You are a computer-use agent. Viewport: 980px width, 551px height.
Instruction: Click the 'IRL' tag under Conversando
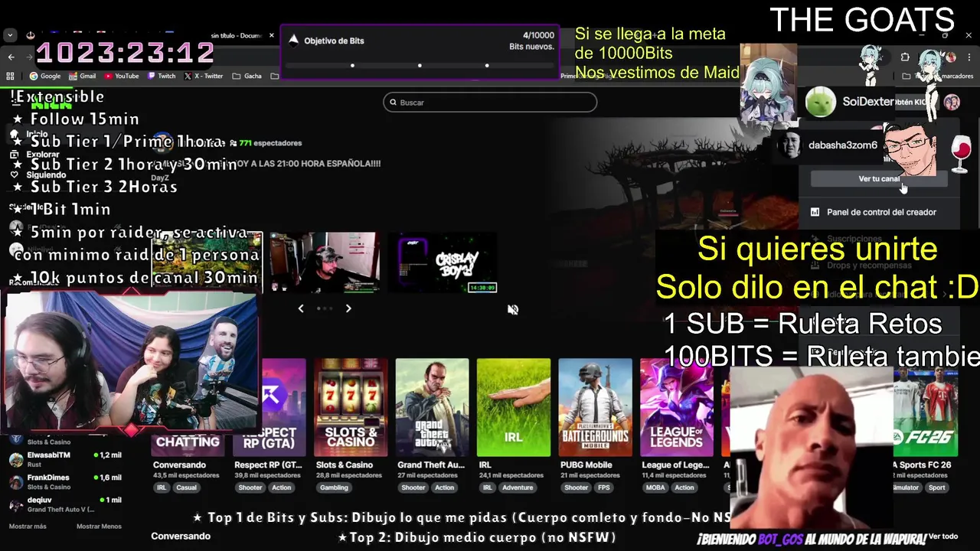pyautogui.click(x=162, y=487)
